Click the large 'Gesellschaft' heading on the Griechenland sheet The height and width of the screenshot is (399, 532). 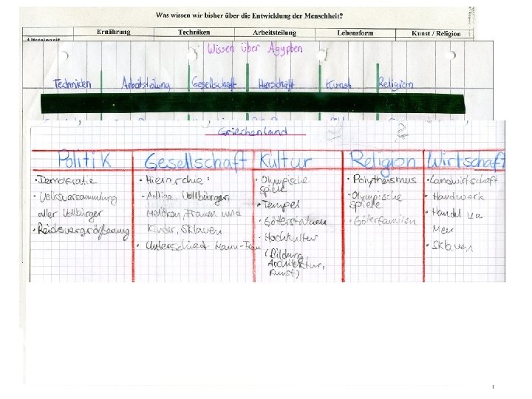[x=195, y=161]
